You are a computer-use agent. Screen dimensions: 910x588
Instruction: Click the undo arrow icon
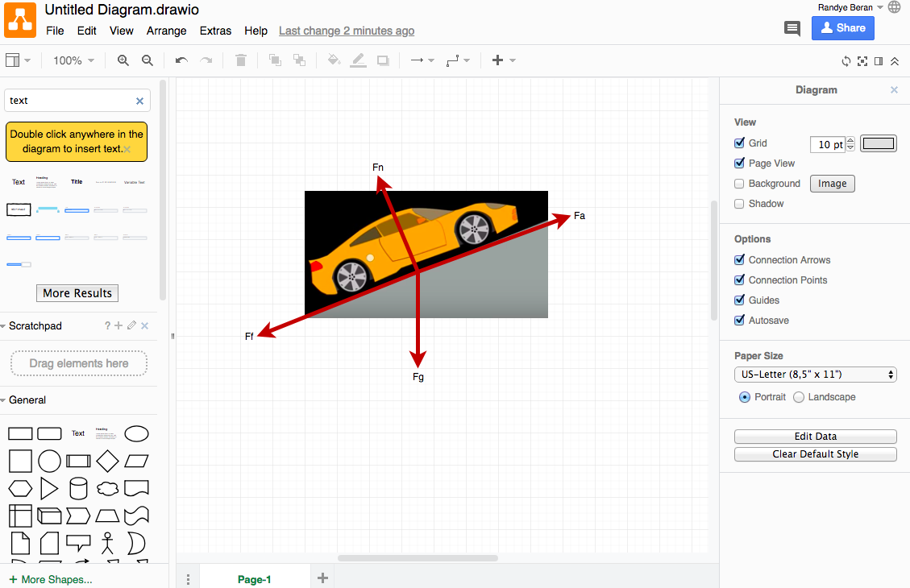pos(181,60)
